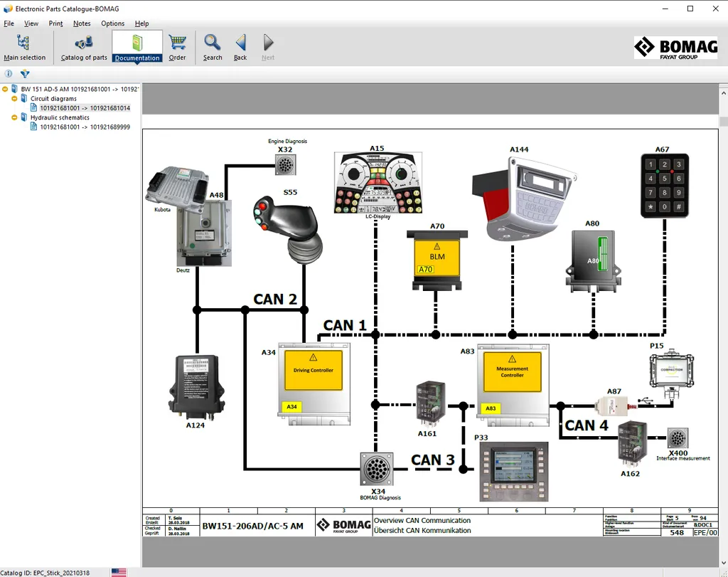Open the Catalog of parts view
Image resolution: width=728 pixels, height=577 pixels.
[84, 48]
